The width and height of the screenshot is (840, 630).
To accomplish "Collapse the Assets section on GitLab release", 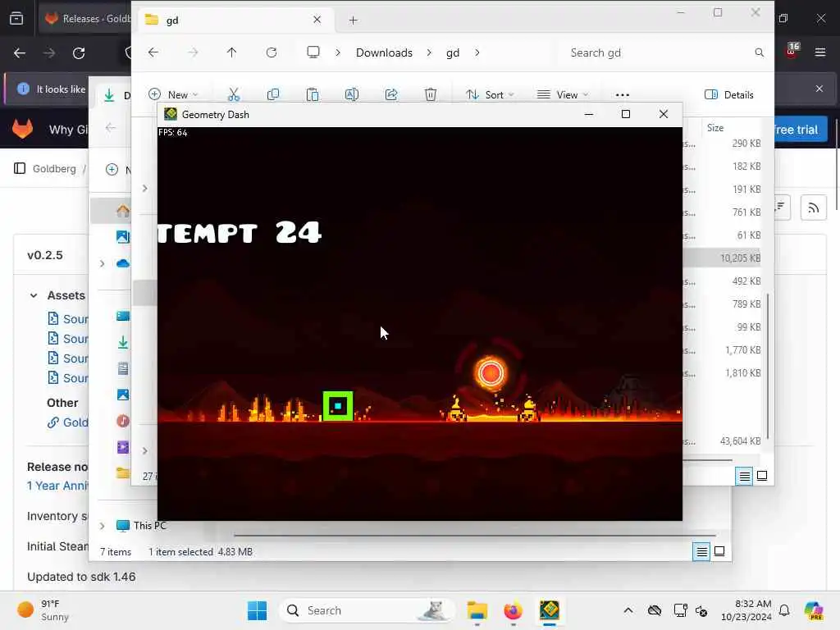I will click(34, 295).
